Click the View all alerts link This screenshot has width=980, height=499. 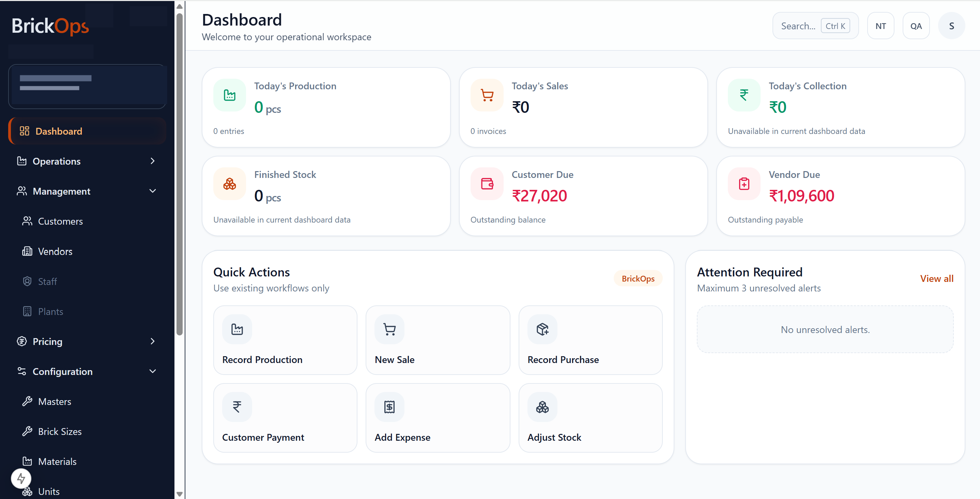tap(937, 278)
